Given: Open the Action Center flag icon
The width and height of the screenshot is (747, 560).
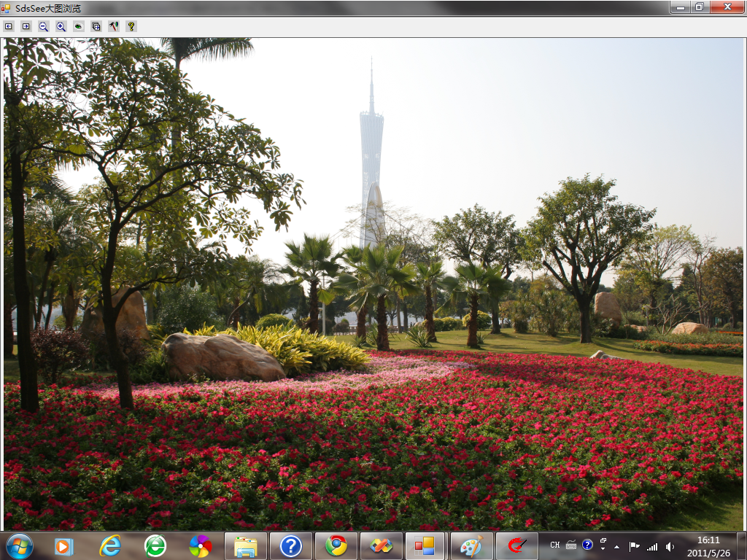Looking at the screenshot, I should (634, 547).
